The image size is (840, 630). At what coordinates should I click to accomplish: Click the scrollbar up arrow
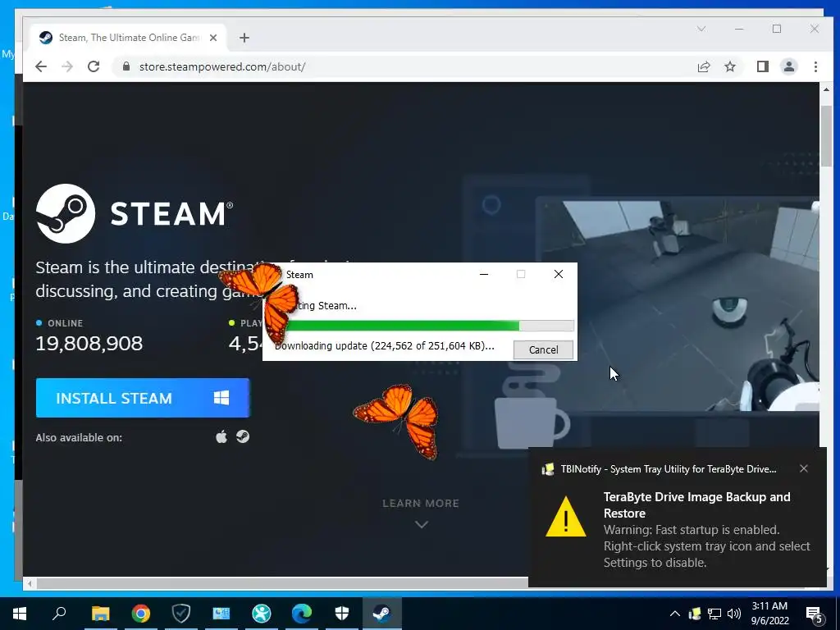coord(826,89)
